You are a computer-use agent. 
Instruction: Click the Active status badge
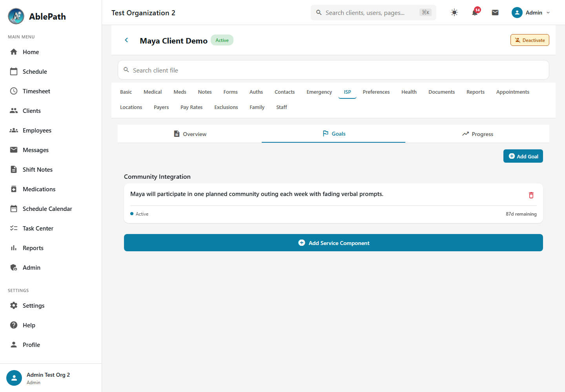click(222, 40)
